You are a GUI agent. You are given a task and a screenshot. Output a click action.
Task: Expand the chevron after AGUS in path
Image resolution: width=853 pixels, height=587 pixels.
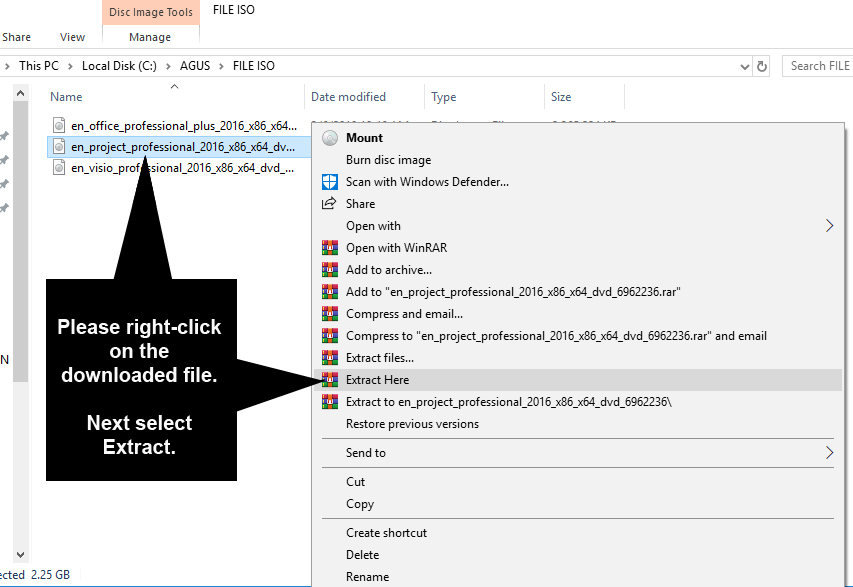click(221, 66)
